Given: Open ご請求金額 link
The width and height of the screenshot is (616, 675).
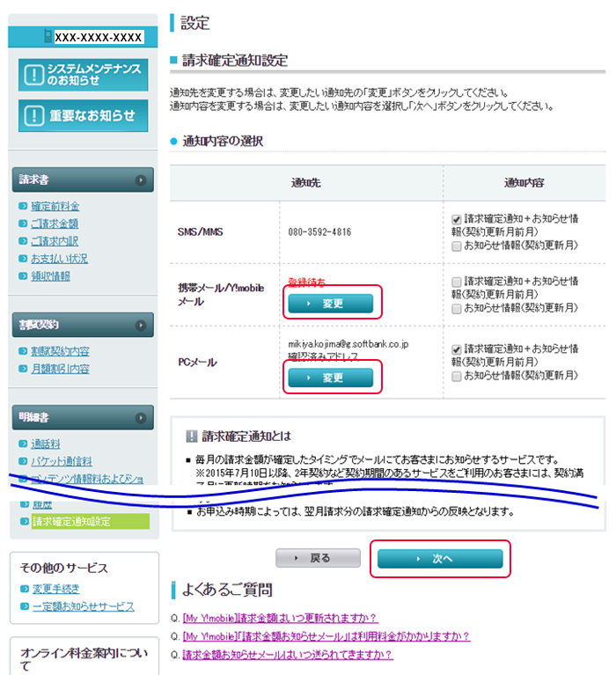Looking at the screenshot, I should click(x=55, y=224).
